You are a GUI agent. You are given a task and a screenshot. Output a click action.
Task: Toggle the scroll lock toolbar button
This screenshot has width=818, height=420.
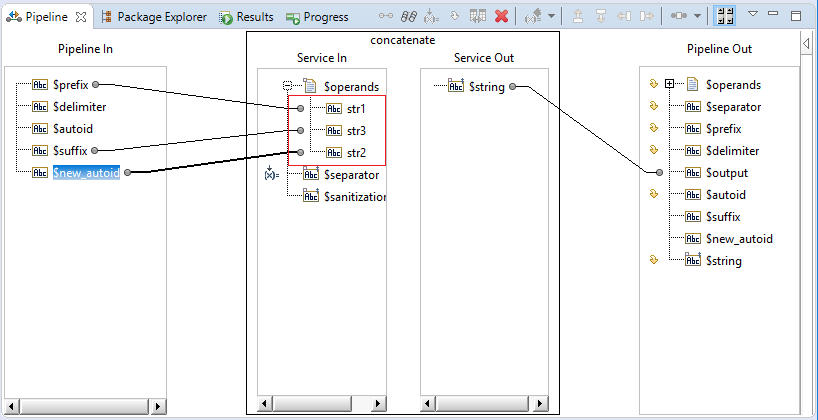click(725, 16)
